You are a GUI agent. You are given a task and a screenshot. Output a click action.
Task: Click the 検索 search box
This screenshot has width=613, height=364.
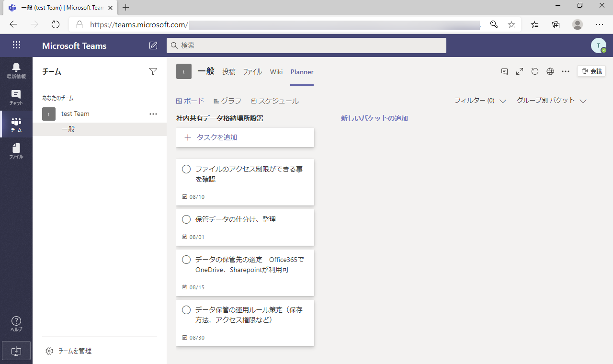[x=306, y=45]
